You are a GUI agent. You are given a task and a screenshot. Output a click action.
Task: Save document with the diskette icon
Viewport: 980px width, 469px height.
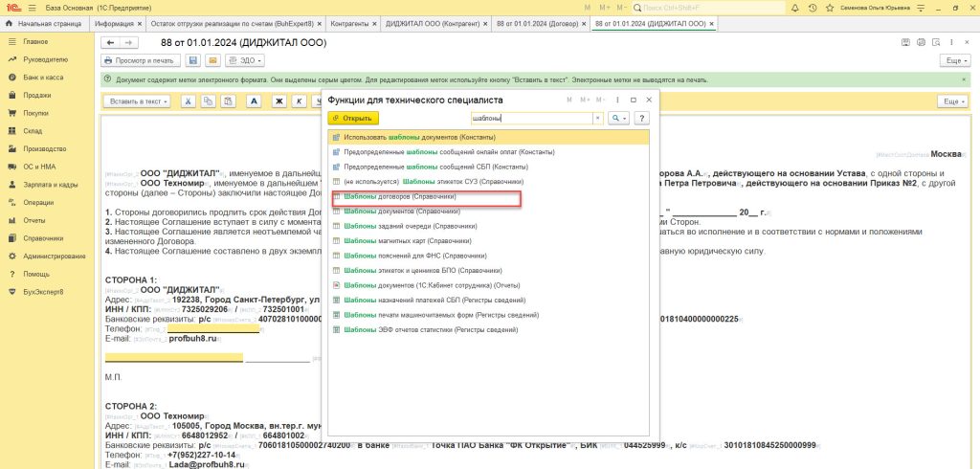click(193, 60)
